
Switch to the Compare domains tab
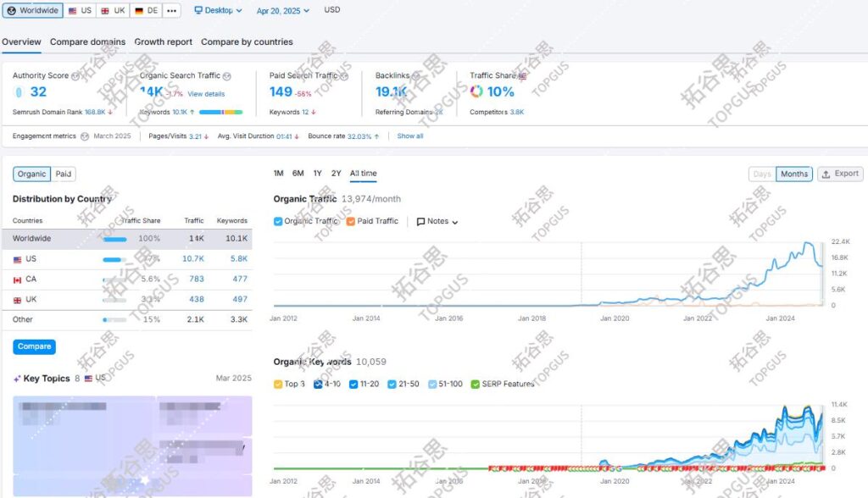click(87, 41)
